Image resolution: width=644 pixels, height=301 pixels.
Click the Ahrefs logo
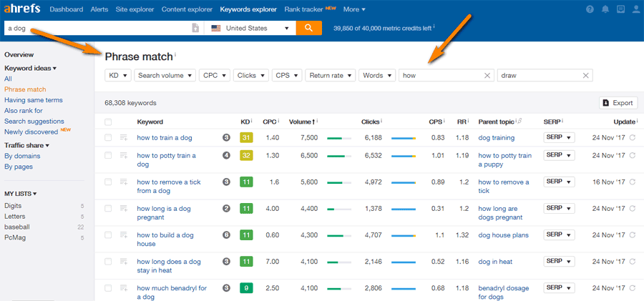click(x=23, y=9)
